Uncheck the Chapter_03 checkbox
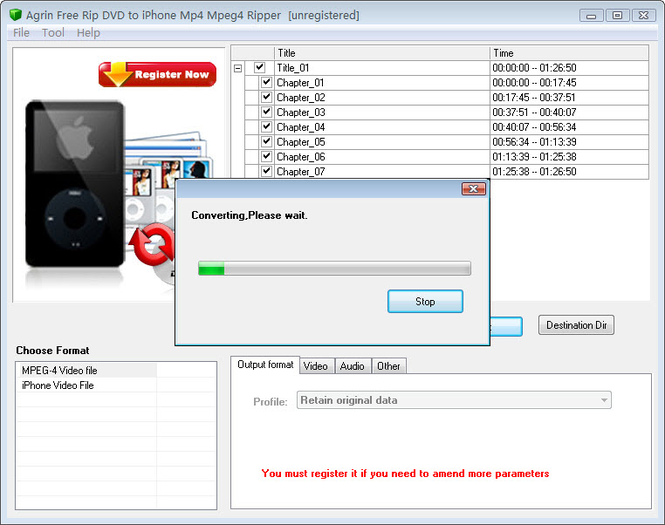The height and width of the screenshot is (525, 665). (x=266, y=112)
